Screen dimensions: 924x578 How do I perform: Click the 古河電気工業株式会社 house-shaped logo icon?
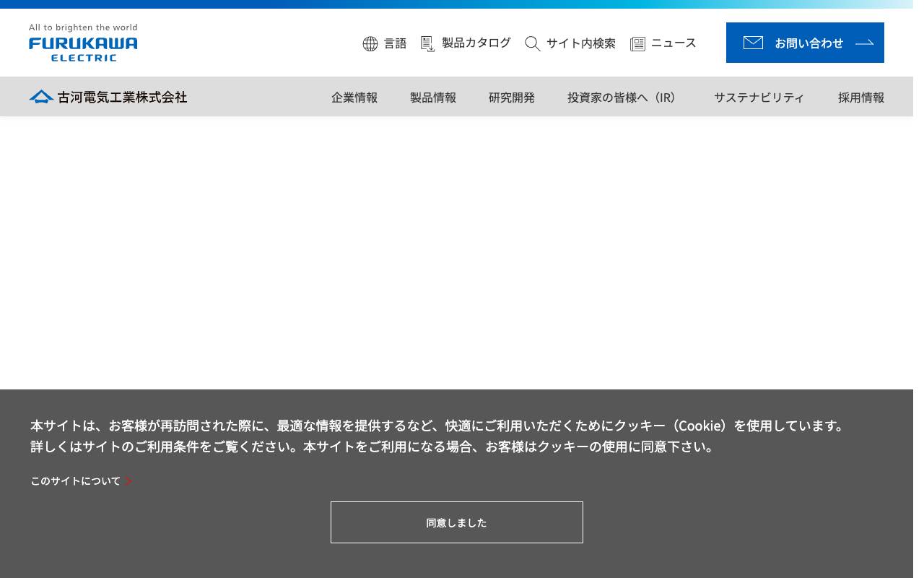(41, 96)
